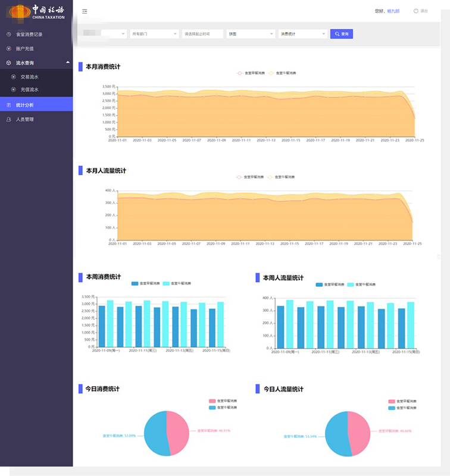Click the icon beside 账户充值
Screen dimensions: 450x476
pyautogui.click(x=8, y=49)
